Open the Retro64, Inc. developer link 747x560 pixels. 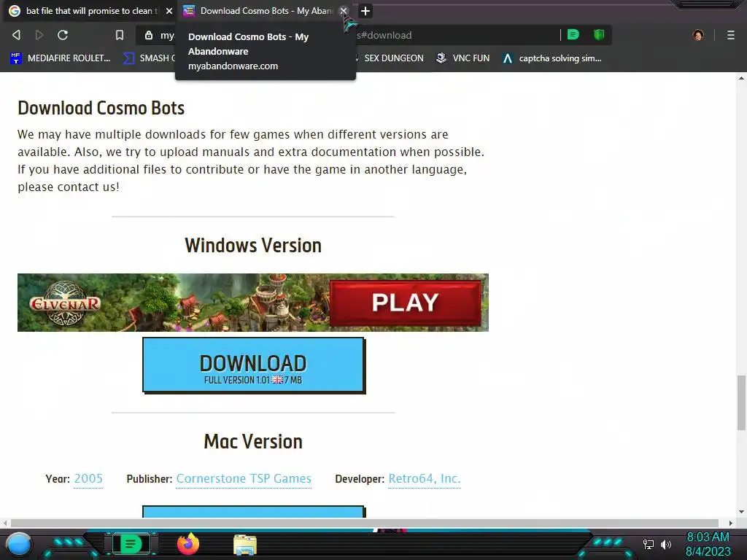tap(425, 478)
